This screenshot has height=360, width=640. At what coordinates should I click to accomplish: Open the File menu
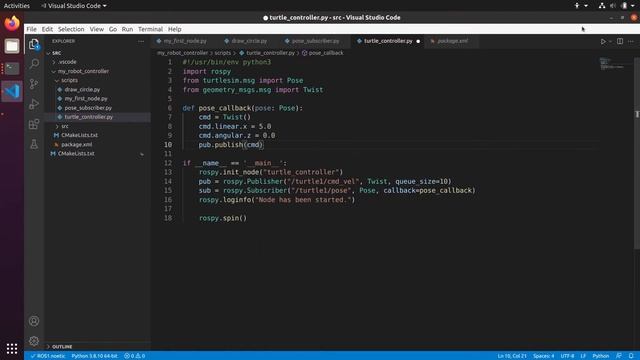[31, 29]
